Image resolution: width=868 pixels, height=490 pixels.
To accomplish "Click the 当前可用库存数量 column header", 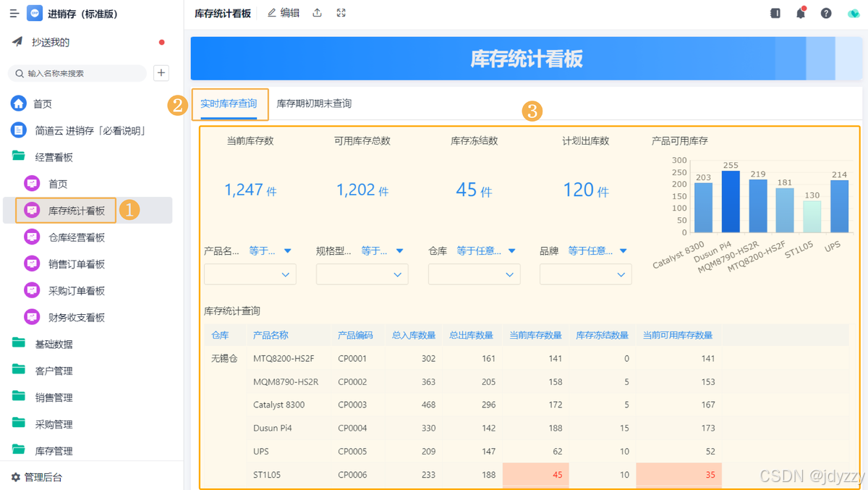I will pyautogui.click(x=677, y=335).
